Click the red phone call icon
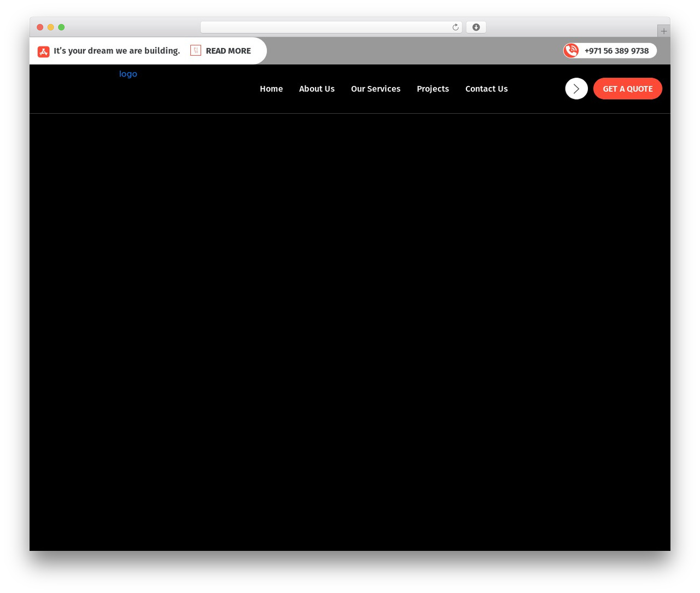Image resolution: width=700 pixels, height=593 pixels. point(571,50)
